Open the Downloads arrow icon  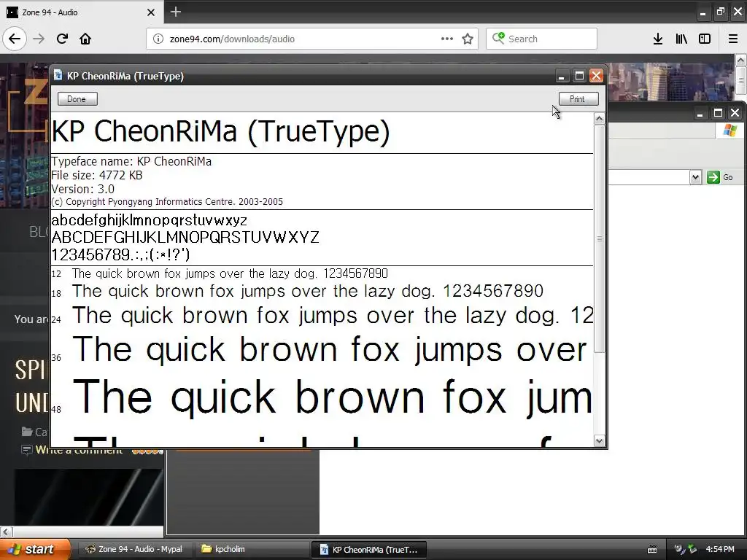click(658, 39)
